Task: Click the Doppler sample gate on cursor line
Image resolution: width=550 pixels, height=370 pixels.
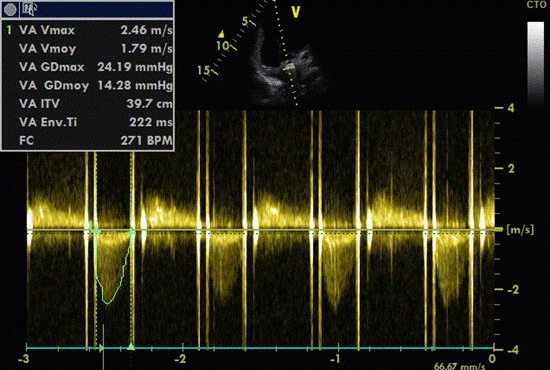Action: 289,66
